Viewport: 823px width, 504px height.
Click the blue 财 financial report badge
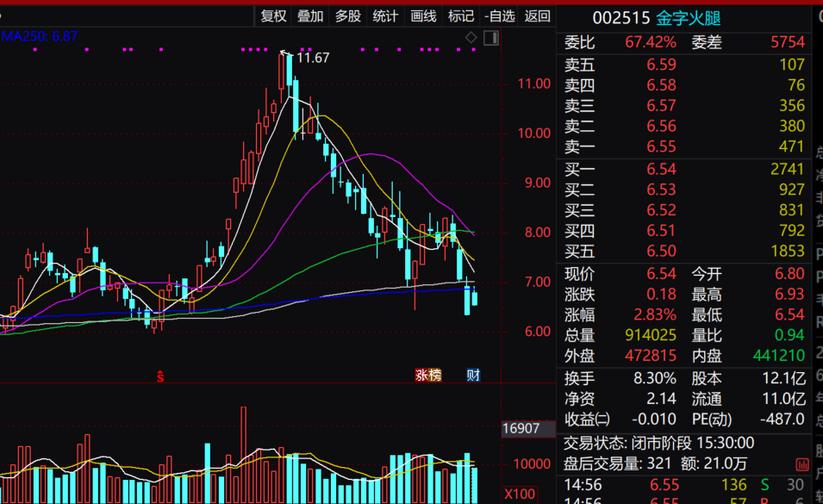(473, 375)
